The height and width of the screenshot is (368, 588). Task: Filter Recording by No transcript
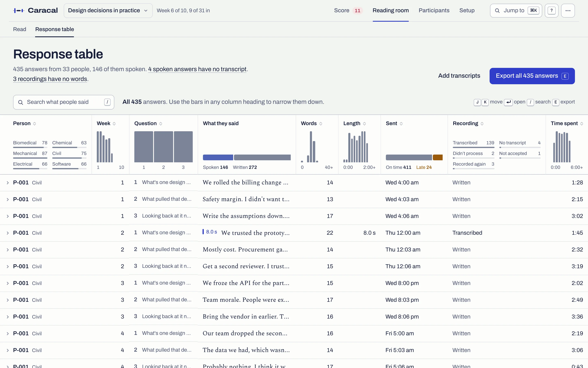pos(520,144)
